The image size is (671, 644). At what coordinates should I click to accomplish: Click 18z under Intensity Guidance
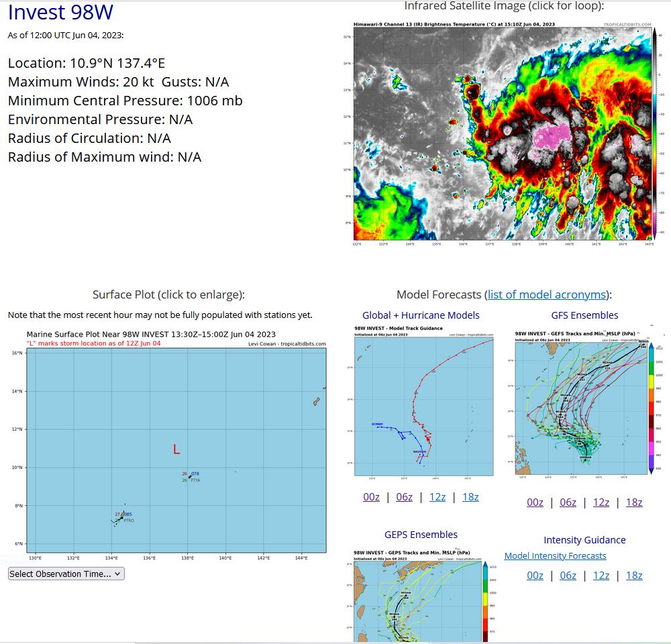(x=634, y=576)
